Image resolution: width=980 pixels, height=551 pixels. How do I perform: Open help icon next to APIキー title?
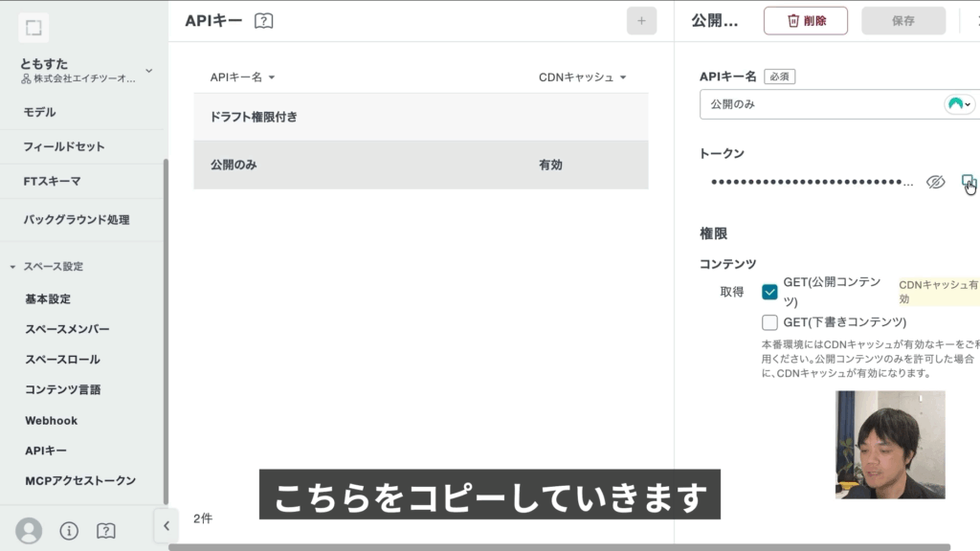(x=264, y=21)
